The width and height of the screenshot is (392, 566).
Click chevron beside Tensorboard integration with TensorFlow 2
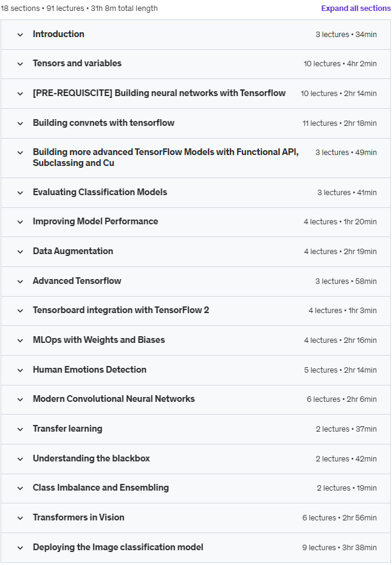(20, 311)
